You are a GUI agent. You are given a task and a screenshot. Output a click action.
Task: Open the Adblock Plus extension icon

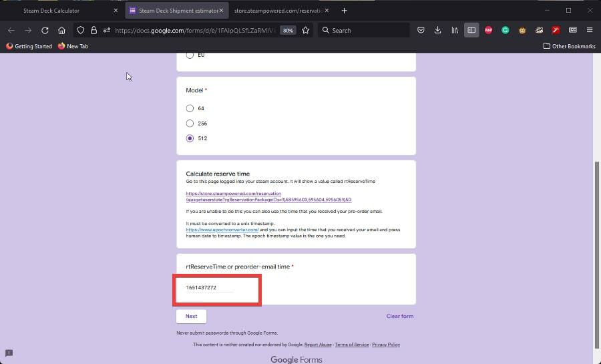click(x=488, y=30)
